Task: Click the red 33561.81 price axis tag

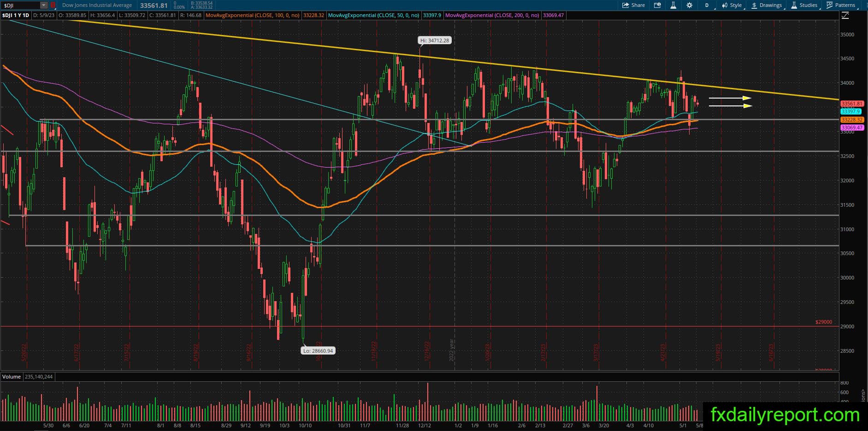Action: pyautogui.click(x=852, y=104)
